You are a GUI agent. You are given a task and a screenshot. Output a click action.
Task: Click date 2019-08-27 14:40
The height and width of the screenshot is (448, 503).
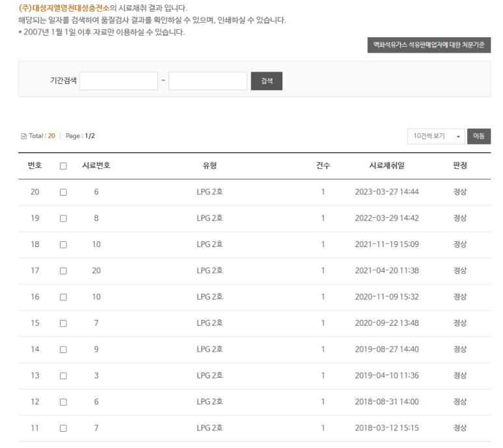(387, 349)
